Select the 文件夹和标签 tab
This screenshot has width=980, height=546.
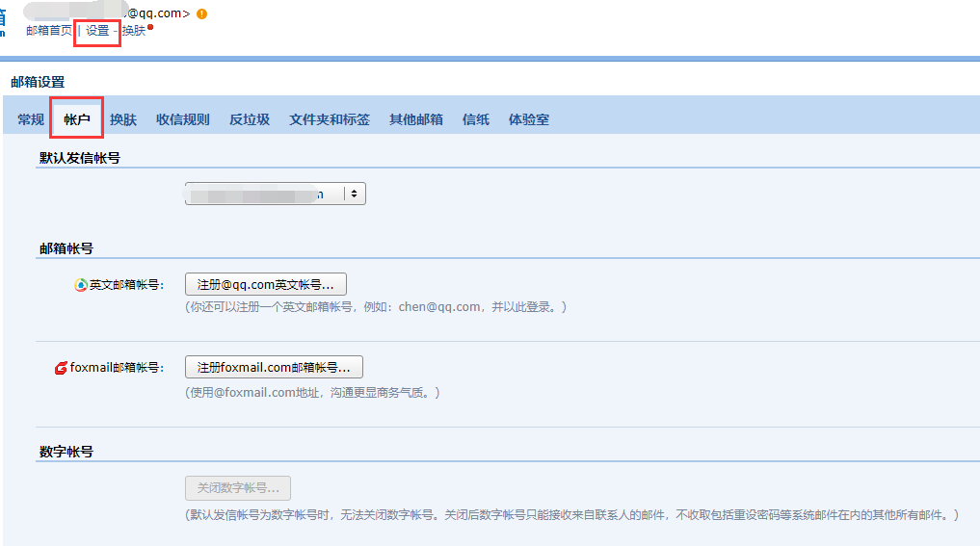330,119
